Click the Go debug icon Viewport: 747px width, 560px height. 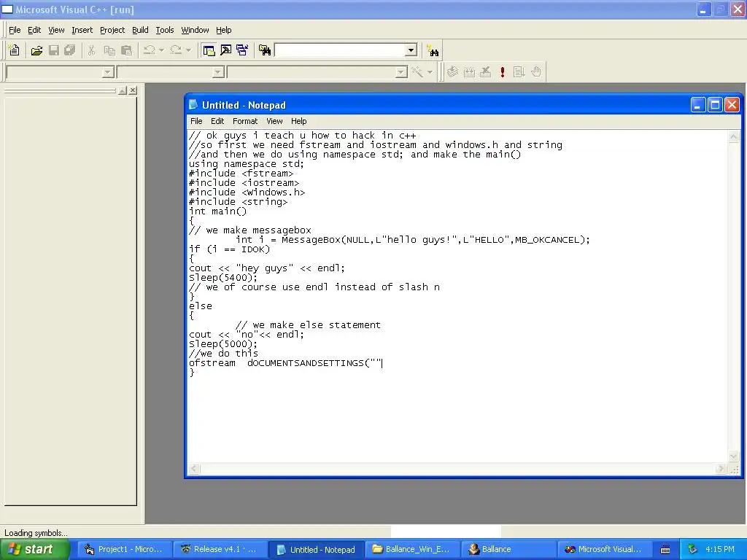tap(519, 72)
